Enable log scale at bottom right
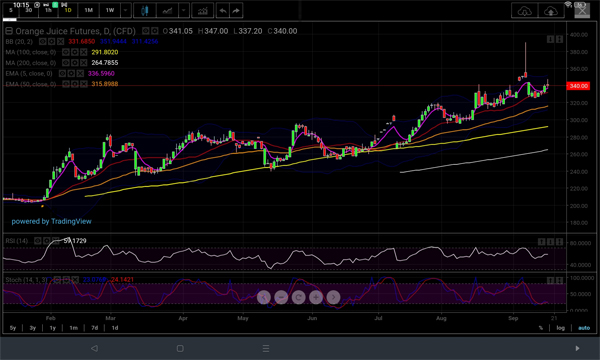The width and height of the screenshot is (600, 360). coord(561,328)
